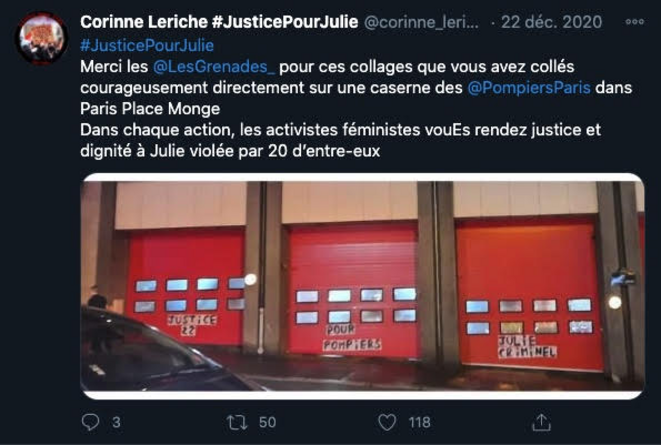Visit the @LesGrenades_ mention

point(214,67)
